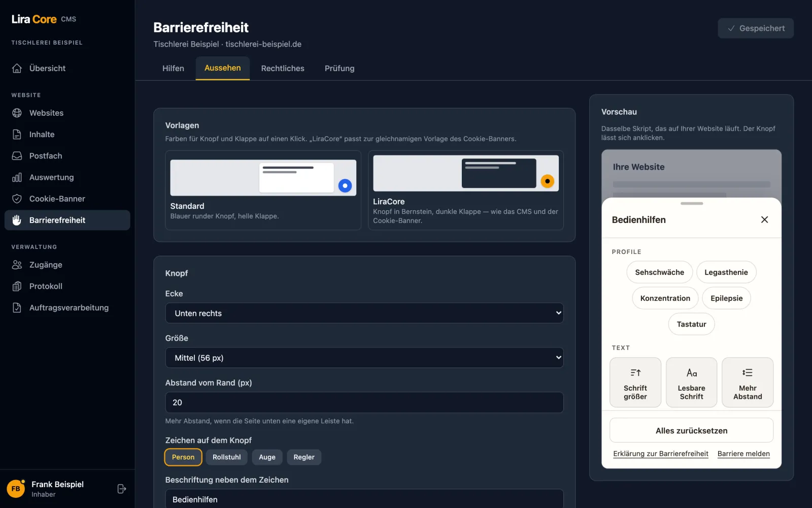Click the Cookie-Banner shield icon
The width and height of the screenshot is (812, 508).
pyautogui.click(x=17, y=199)
